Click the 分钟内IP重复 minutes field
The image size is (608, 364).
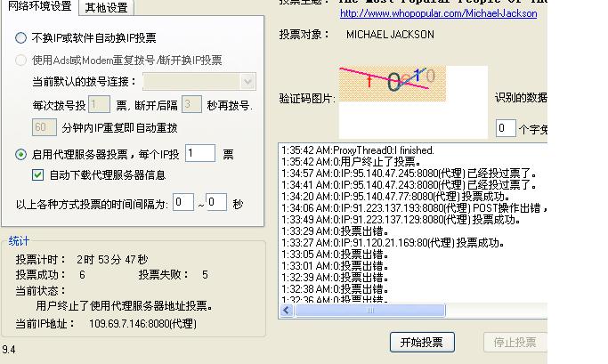coord(44,127)
